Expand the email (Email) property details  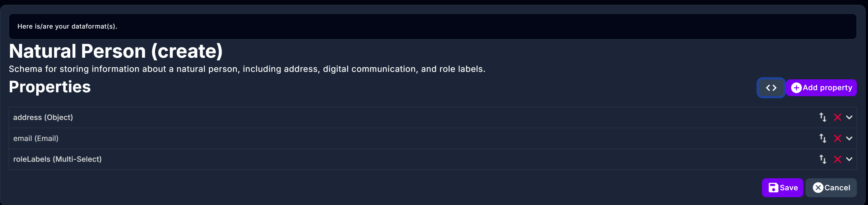click(849, 138)
